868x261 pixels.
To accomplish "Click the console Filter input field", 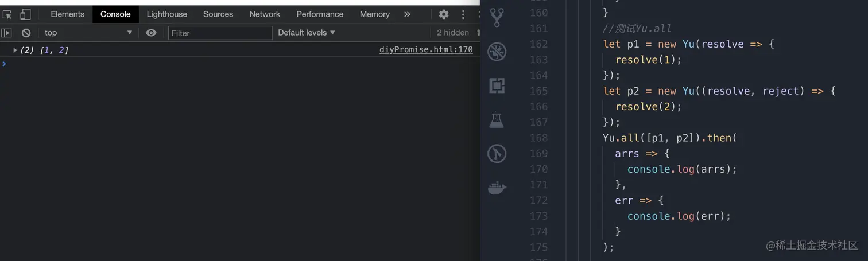I will click(220, 33).
